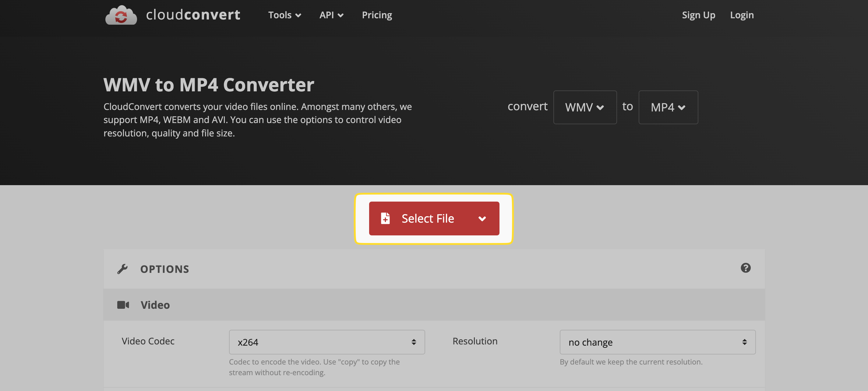Click the Video Codec label
Image resolution: width=868 pixels, height=391 pixels.
(148, 341)
